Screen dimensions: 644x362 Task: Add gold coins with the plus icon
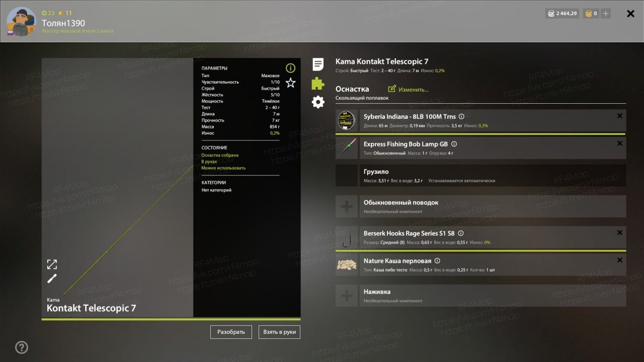(606, 14)
